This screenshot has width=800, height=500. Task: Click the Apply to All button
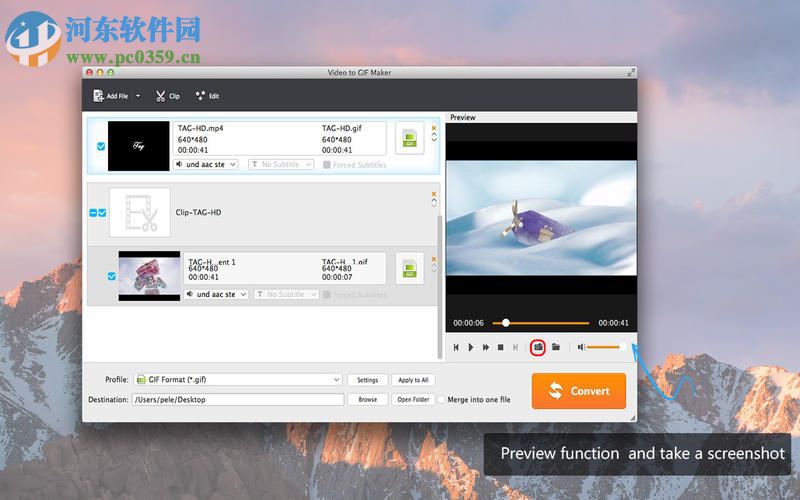pyautogui.click(x=413, y=380)
